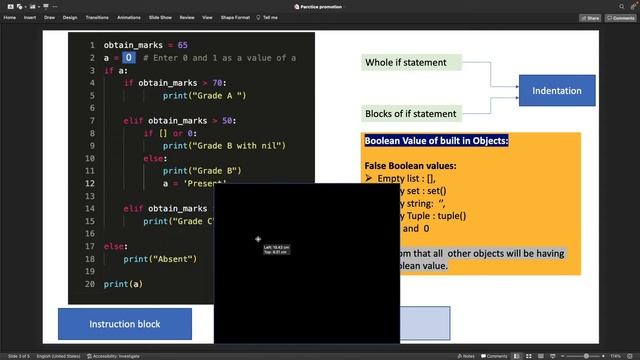Open the quick access more options ellipsis
Image resolution: width=640 pixels, height=360 pixels.
pos(55,7)
